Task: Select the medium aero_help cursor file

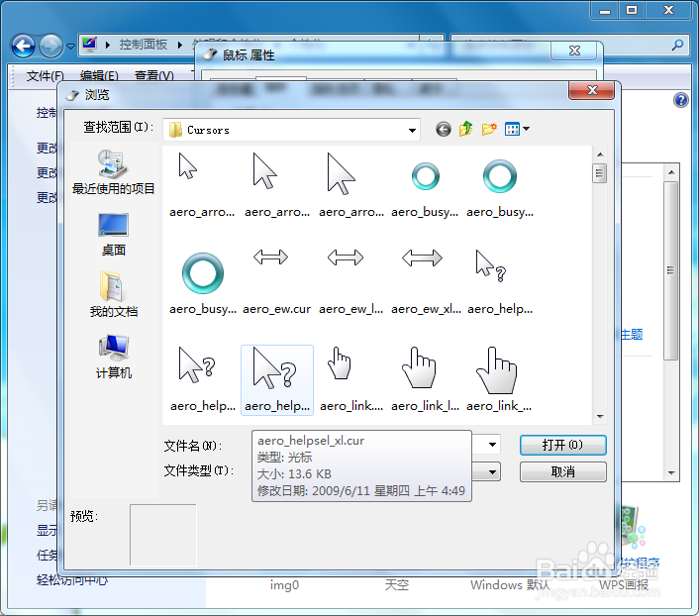Action: click(203, 380)
